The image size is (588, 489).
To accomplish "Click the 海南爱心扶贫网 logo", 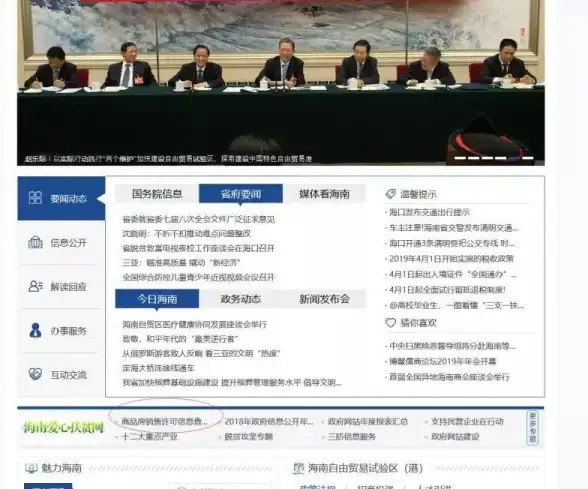I will pyautogui.click(x=64, y=427).
